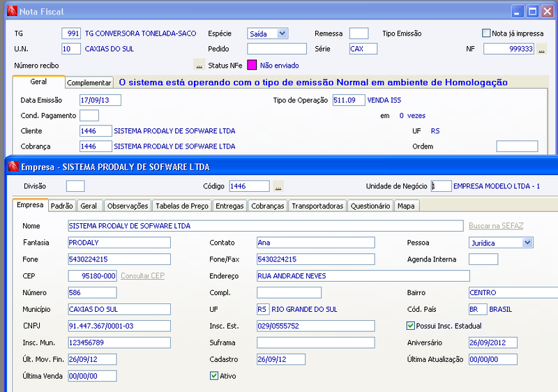Click the pink Status NFe color indicator
Image resolution: width=558 pixels, height=392 pixels.
252,65
